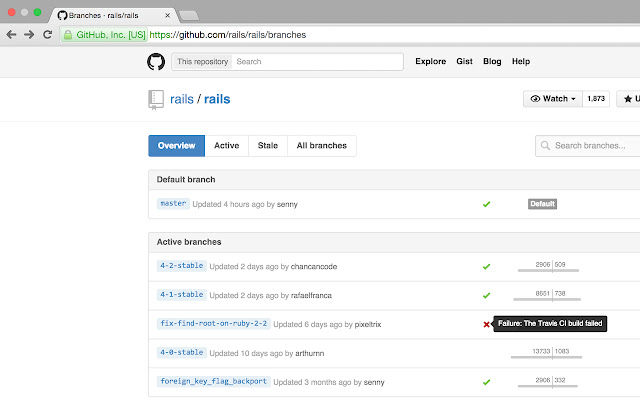Switch to the Active tab

[227, 146]
